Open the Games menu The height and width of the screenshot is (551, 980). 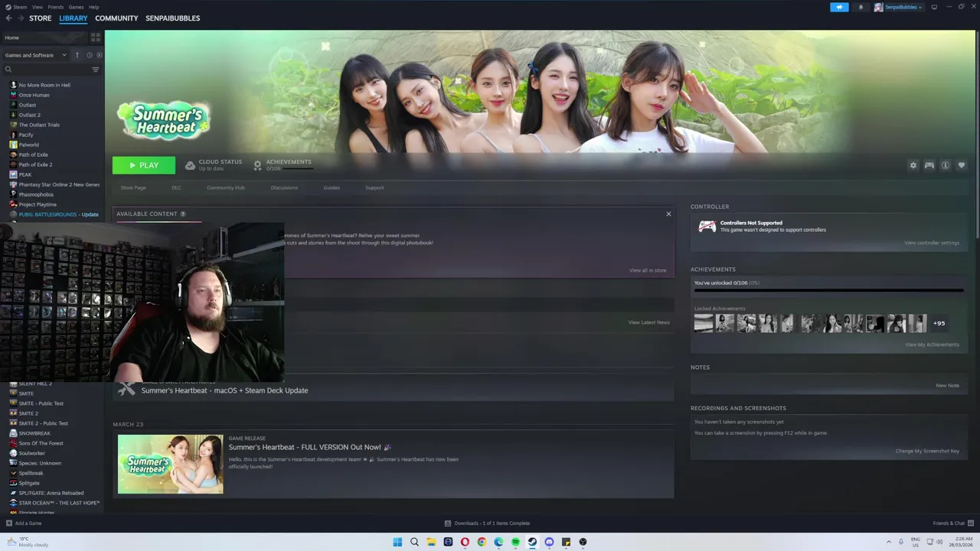[76, 7]
